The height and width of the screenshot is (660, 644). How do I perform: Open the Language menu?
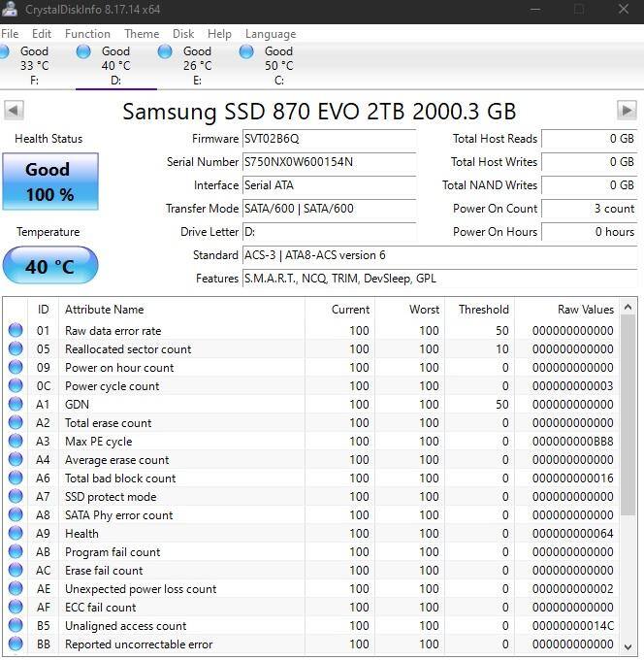pyautogui.click(x=271, y=34)
